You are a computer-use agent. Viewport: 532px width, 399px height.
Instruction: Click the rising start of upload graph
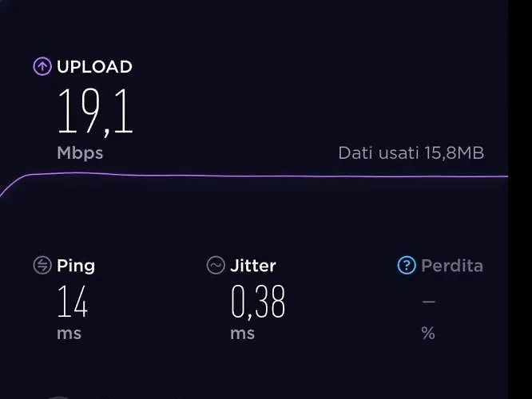[x=12, y=185]
